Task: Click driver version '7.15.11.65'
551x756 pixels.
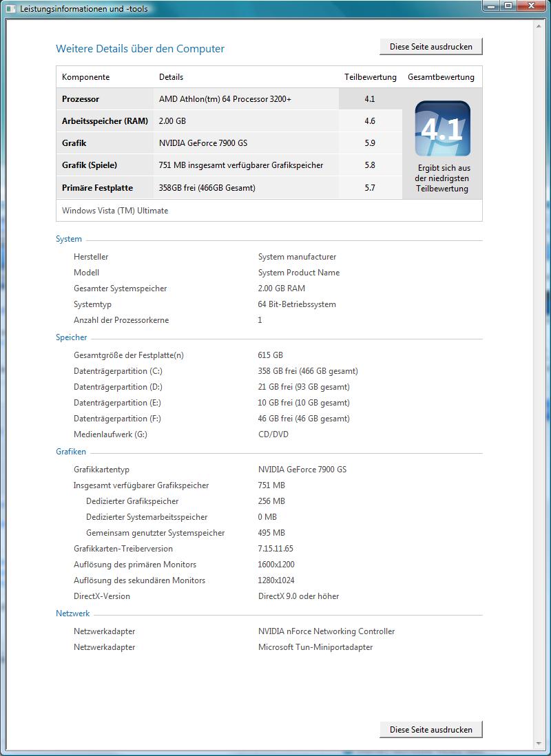Action: (275, 549)
